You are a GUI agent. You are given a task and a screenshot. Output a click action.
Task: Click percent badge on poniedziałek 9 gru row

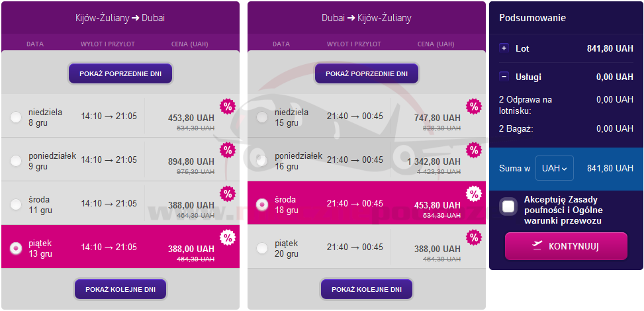(x=228, y=150)
